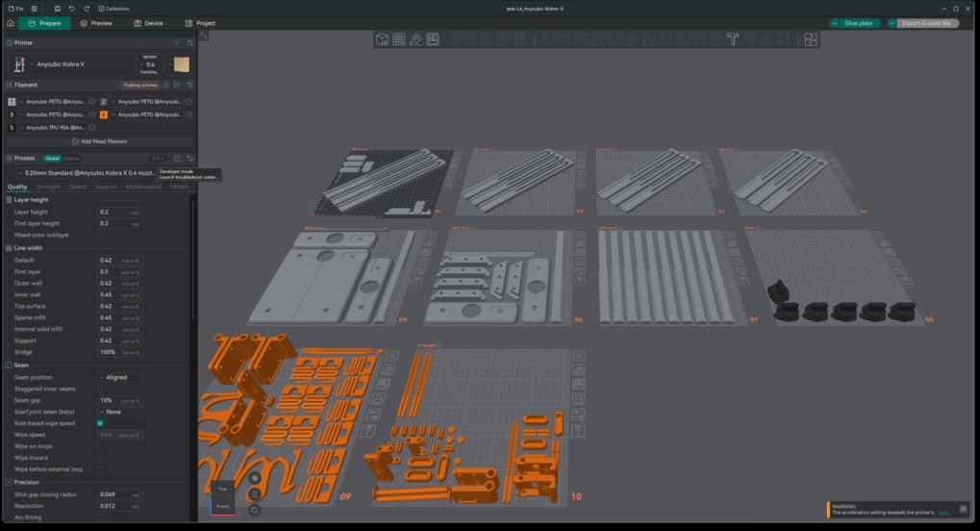Click the Add plate grid icon

[x=399, y=39]
